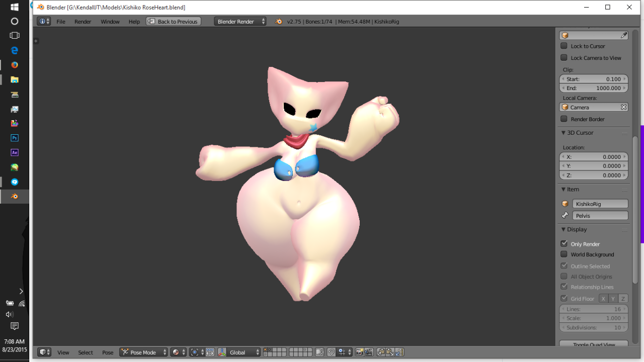This screenshot has width=644, height=362.
Task: Open the Select menu in 3D header
Action: click(86, 352)
